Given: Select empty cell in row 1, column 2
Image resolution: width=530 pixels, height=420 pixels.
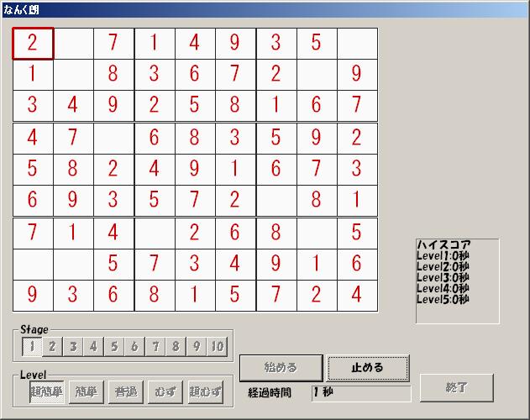Looking at the screenshot, I should point(73,43).
